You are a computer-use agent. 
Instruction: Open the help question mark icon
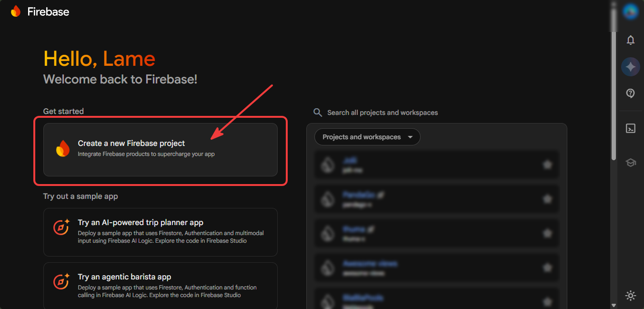pos(631,93)
